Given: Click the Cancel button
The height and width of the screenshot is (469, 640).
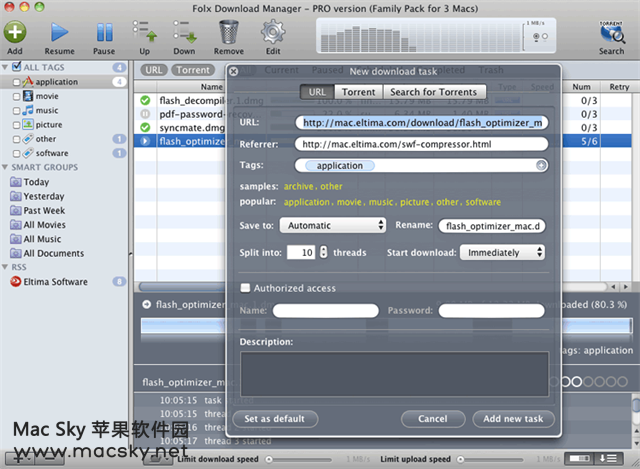Looking at the screenshot, I should point(433,419).
